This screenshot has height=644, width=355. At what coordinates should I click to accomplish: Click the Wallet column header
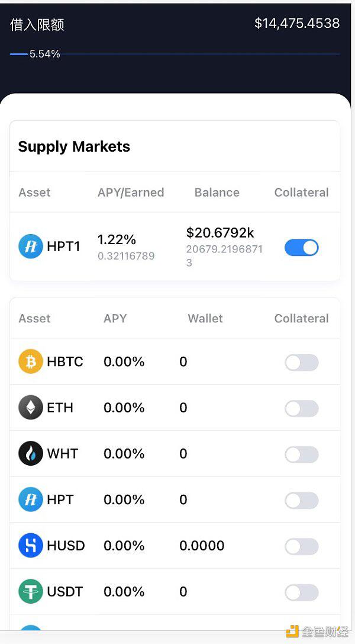pos(205,318)
